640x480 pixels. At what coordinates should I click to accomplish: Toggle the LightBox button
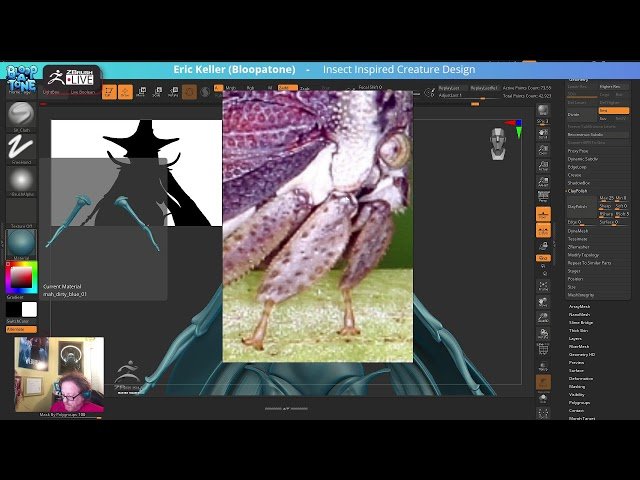(51, 92)
